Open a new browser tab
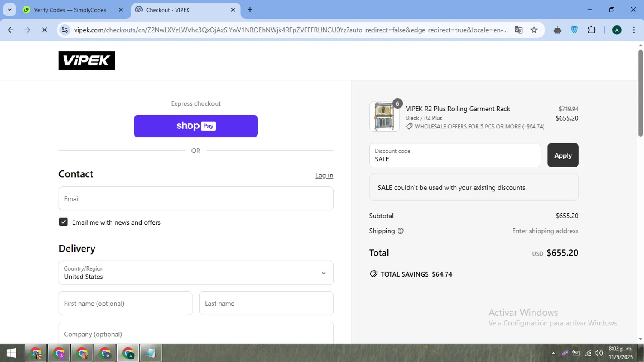Viewport: 644px width, 362px height. 250,10
